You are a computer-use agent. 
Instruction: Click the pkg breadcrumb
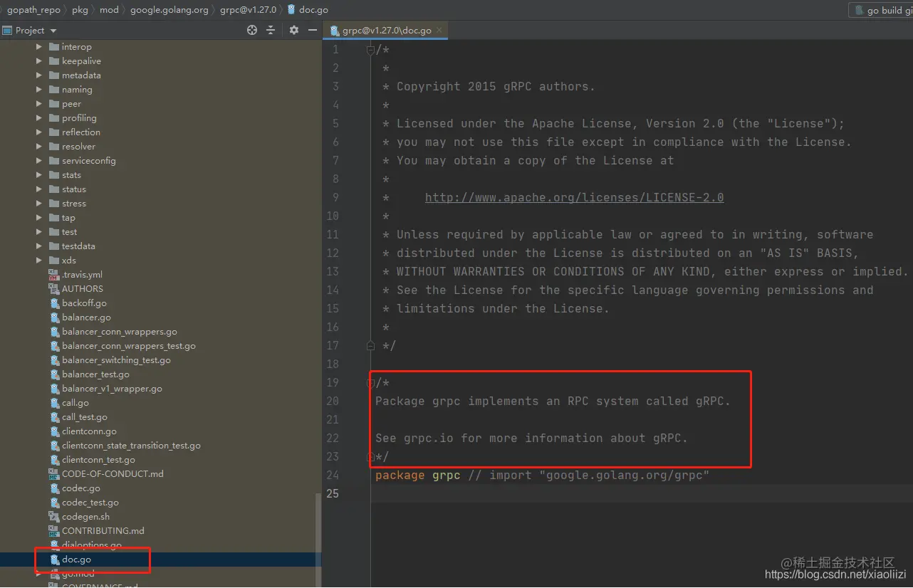point(80,10)
